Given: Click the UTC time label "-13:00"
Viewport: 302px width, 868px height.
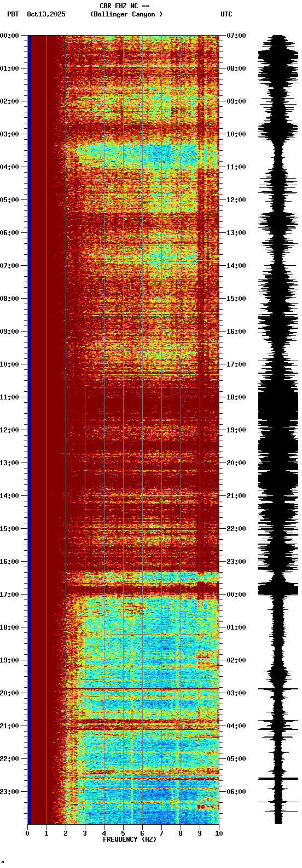Looking at the screenshot, I should point(236,233).
